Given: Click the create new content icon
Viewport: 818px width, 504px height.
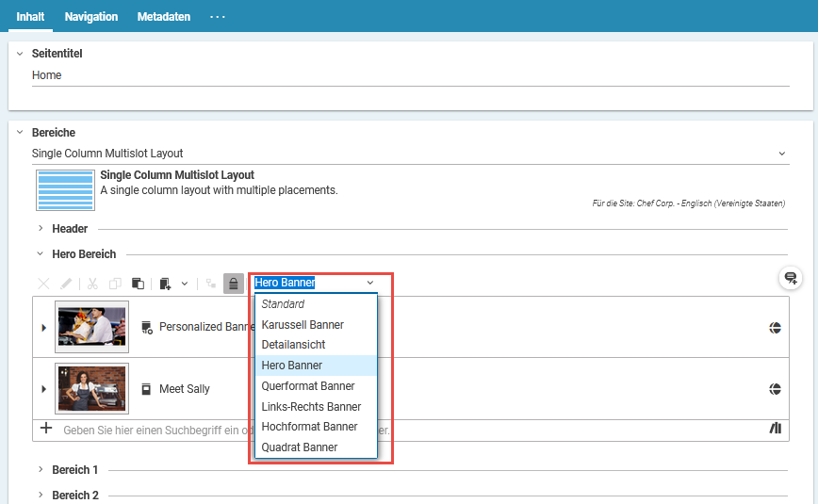Looking at the screenshot, I should pyautogui.click(x=166, y=284).
